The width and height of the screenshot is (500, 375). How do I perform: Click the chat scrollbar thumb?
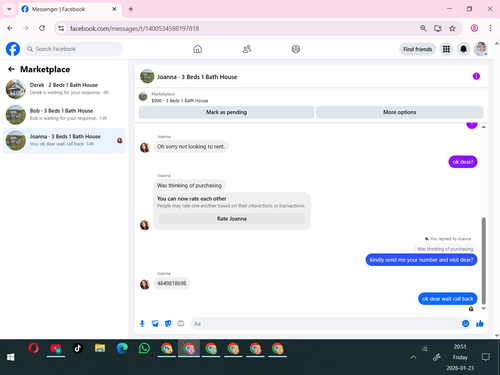[484, 261]
